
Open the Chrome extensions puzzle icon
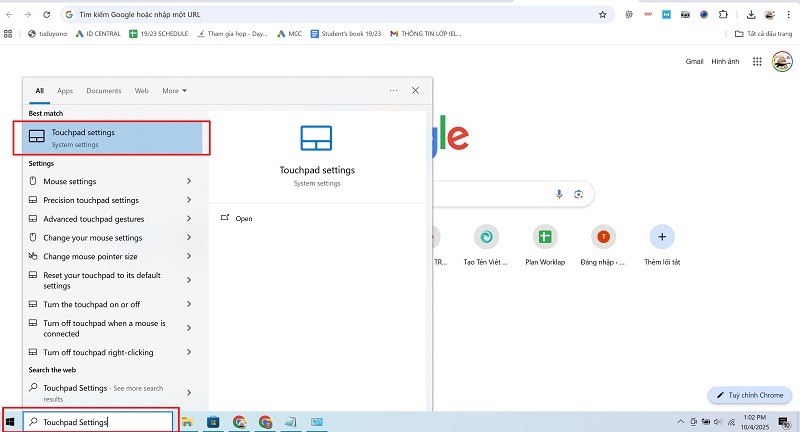click(723, 15)
